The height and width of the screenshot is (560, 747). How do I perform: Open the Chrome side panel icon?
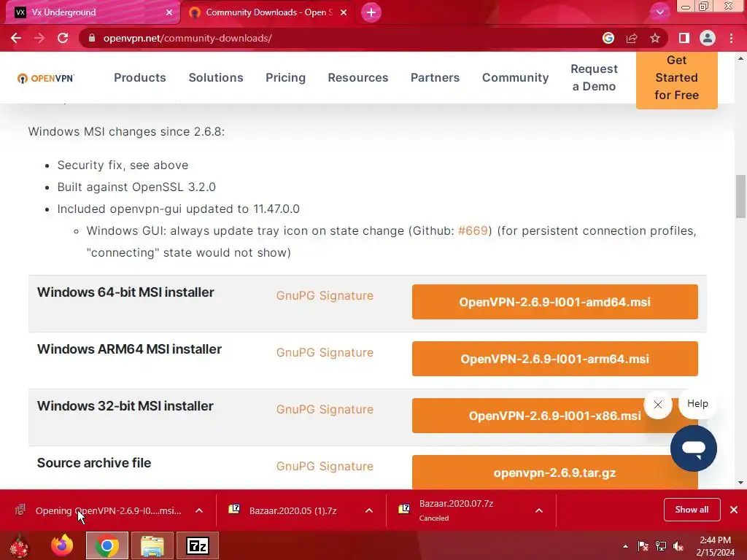tap(684, 38)
